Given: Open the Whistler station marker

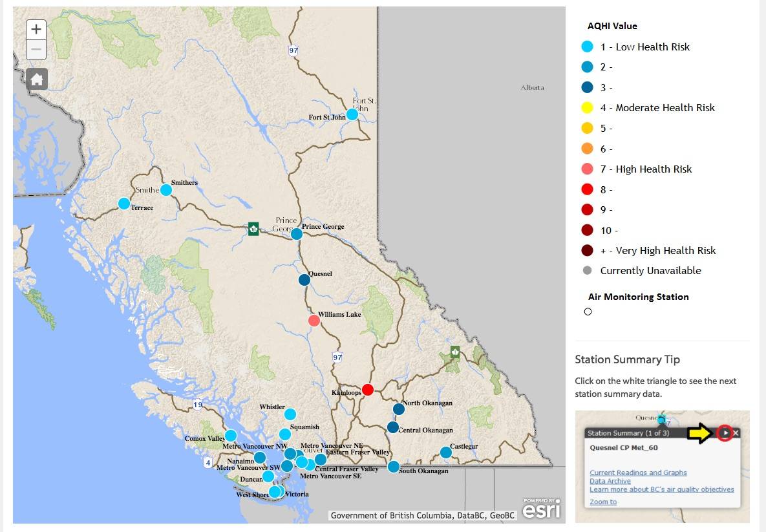Looking at the screenshot, I should click(290, 414).
